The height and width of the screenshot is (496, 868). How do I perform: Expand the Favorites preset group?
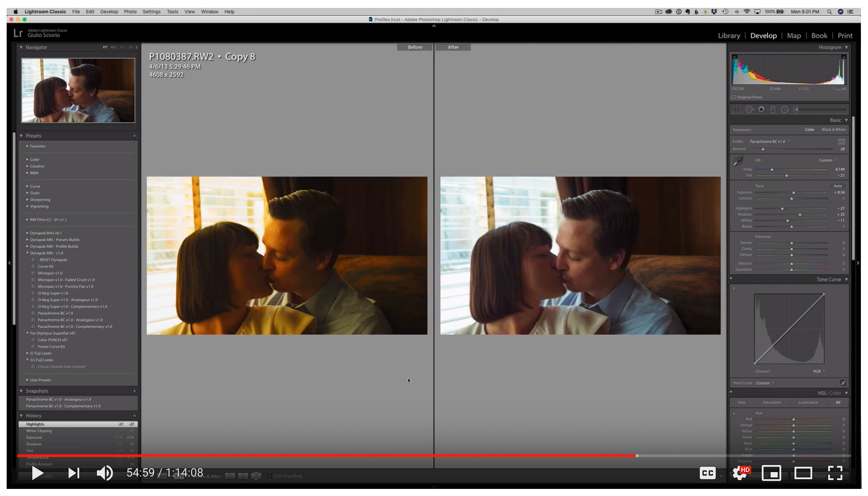point(27,146)
